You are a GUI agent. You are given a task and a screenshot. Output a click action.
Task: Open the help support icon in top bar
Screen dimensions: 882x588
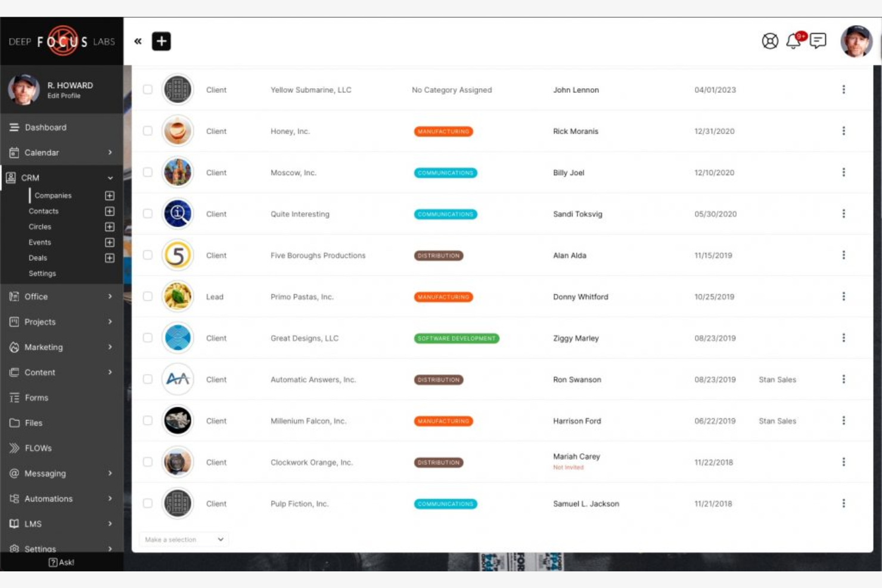point(769,42)
